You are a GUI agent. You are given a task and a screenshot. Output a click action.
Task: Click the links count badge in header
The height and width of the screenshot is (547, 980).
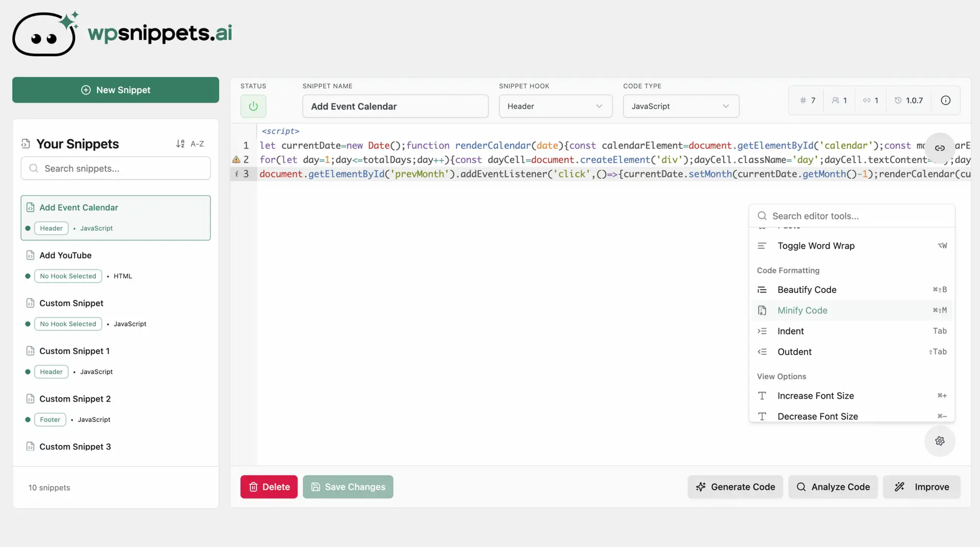[x=871, y=101]
